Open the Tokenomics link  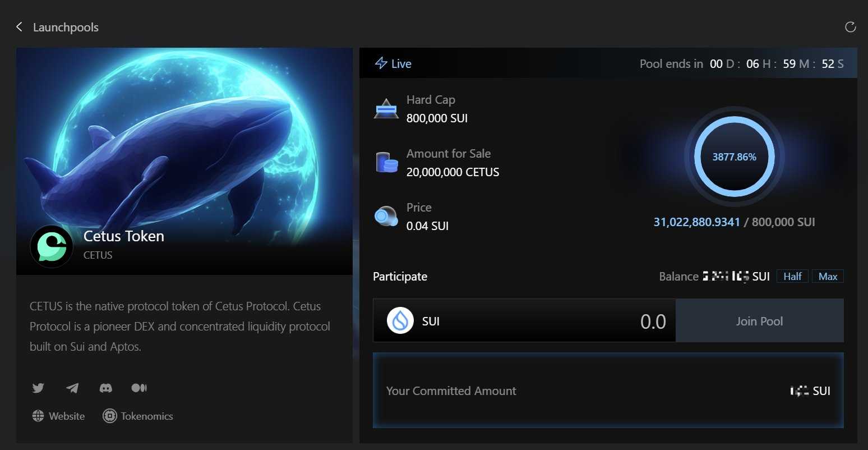138,416
